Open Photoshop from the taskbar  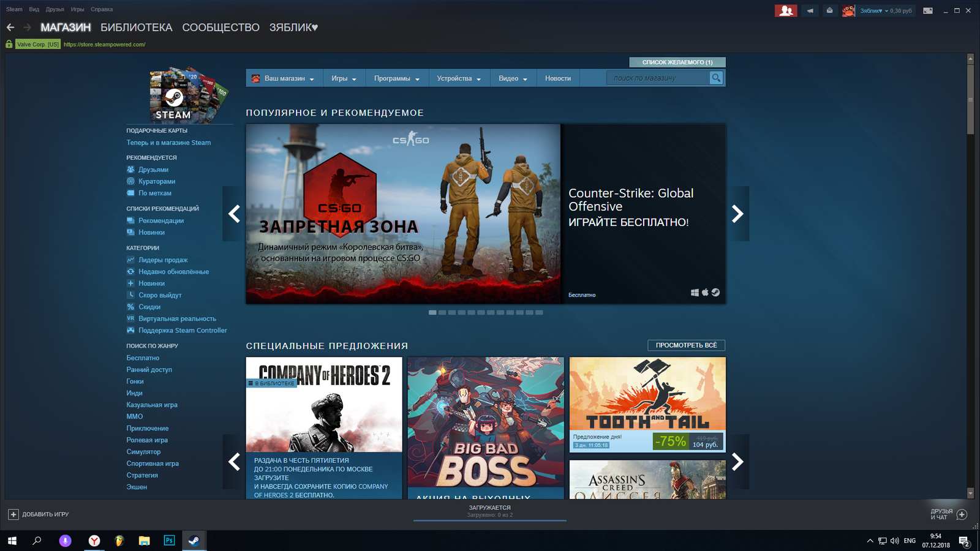click(169, 541)
